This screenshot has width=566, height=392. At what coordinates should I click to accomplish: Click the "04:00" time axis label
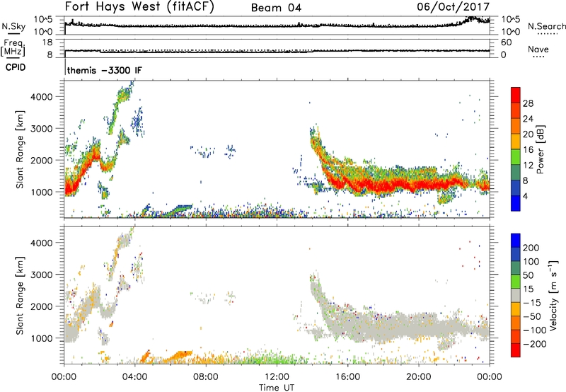click(134, 377)
